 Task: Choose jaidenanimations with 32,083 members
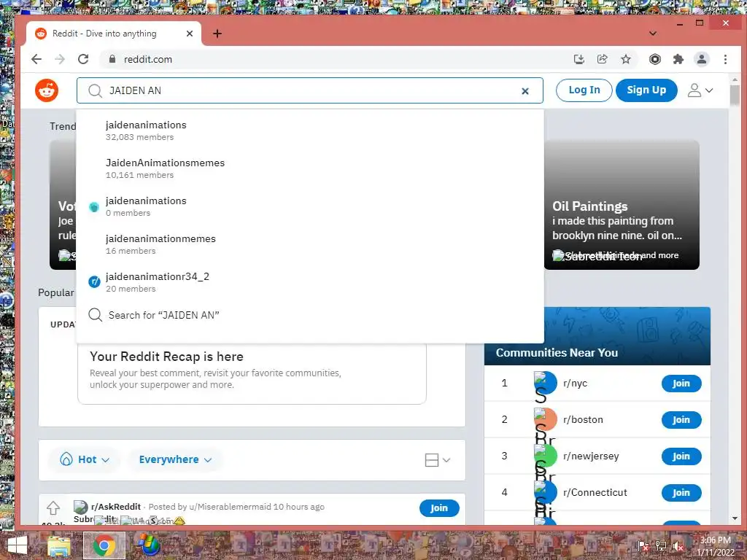[309, 131]
